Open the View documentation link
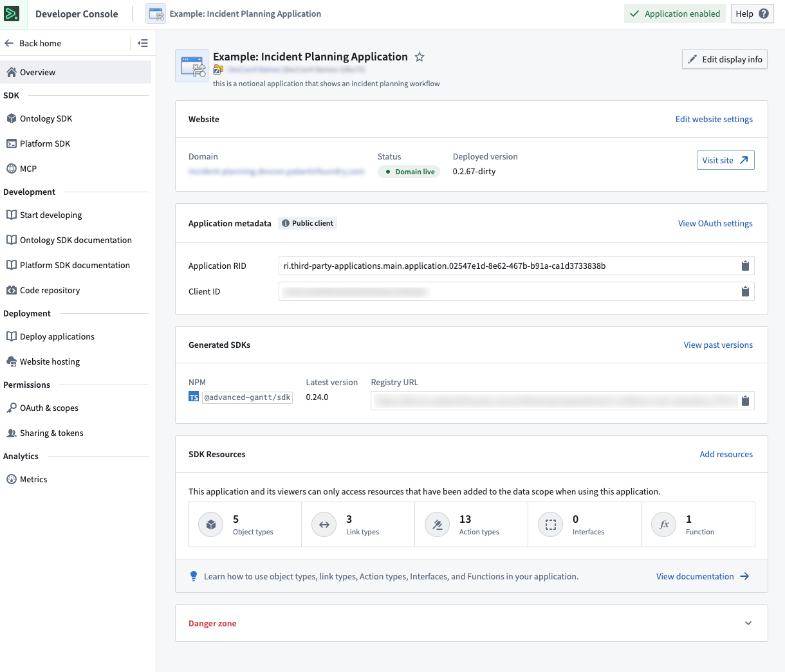 pos(702,576)
